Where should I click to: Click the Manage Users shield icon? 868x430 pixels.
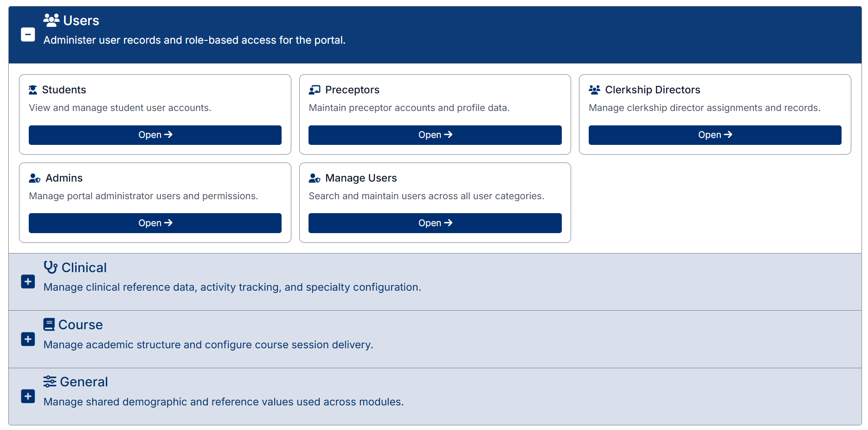315,178
